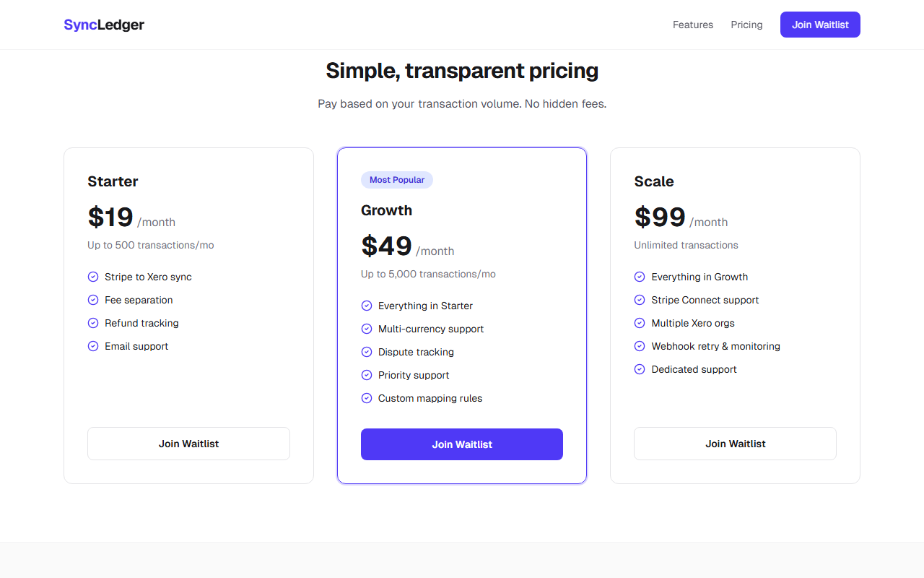Click checkmark icon next to Fee separation
Viewport: 924px width, 578px height.
click(93, 300)
